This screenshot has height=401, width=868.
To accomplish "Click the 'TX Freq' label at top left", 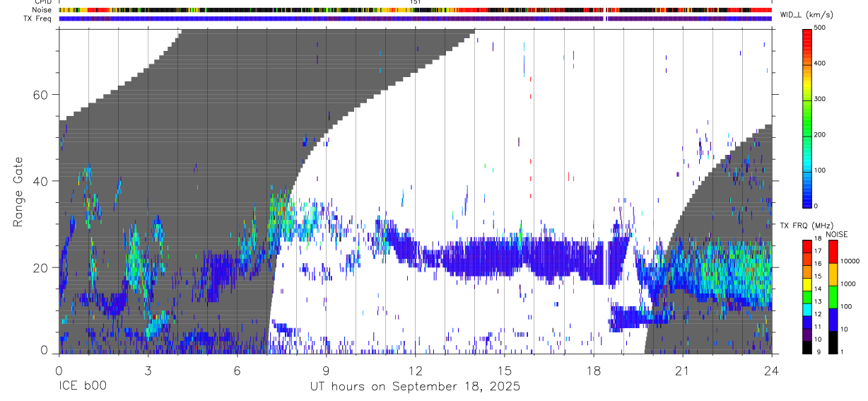I will pos(37,18).
